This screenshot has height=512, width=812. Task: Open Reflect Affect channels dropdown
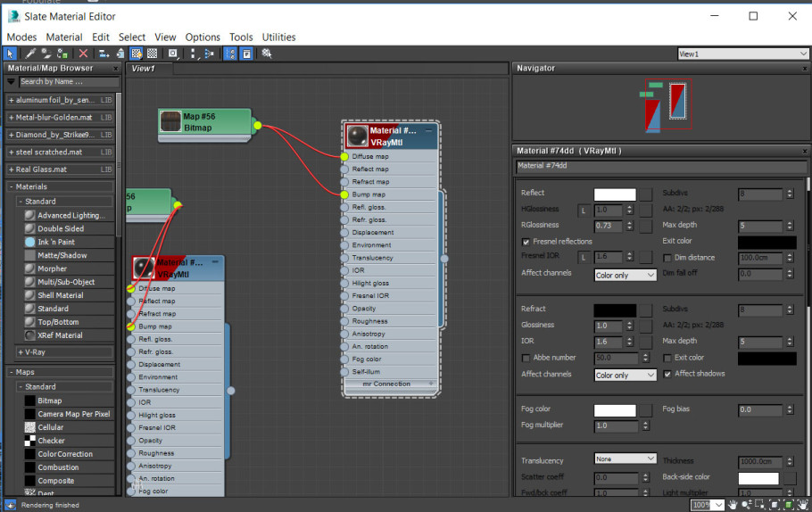coord(625,276)
